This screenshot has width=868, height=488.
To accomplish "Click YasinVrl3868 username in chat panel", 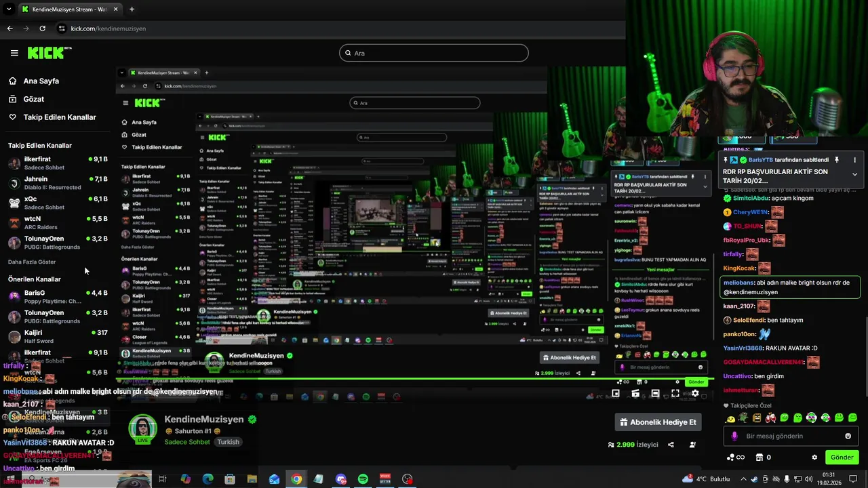I will point(743,348).
